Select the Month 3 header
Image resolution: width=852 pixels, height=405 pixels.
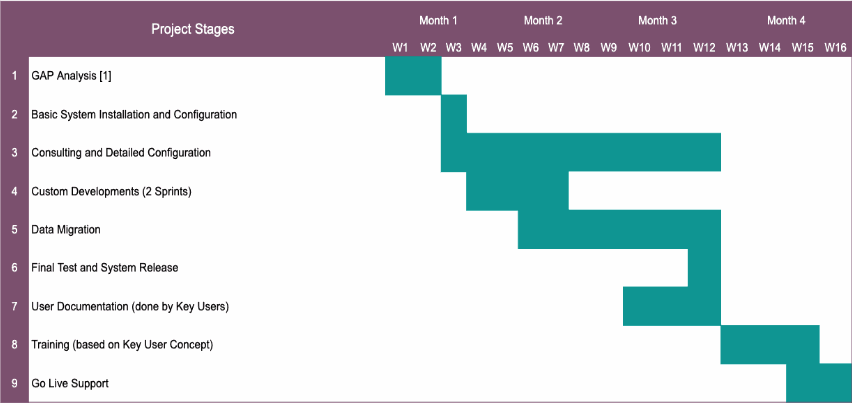point(657,20)
